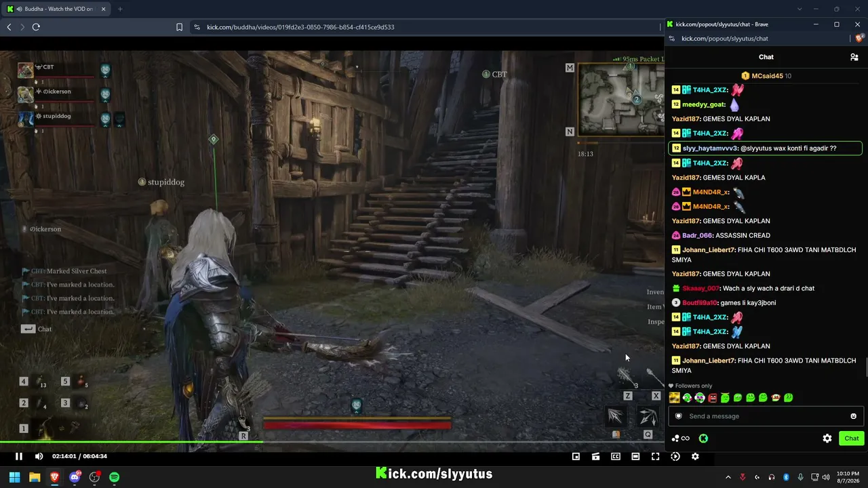Click username Badr_066 in chat
The image size is (868, 488).
(x=698, y=235)
